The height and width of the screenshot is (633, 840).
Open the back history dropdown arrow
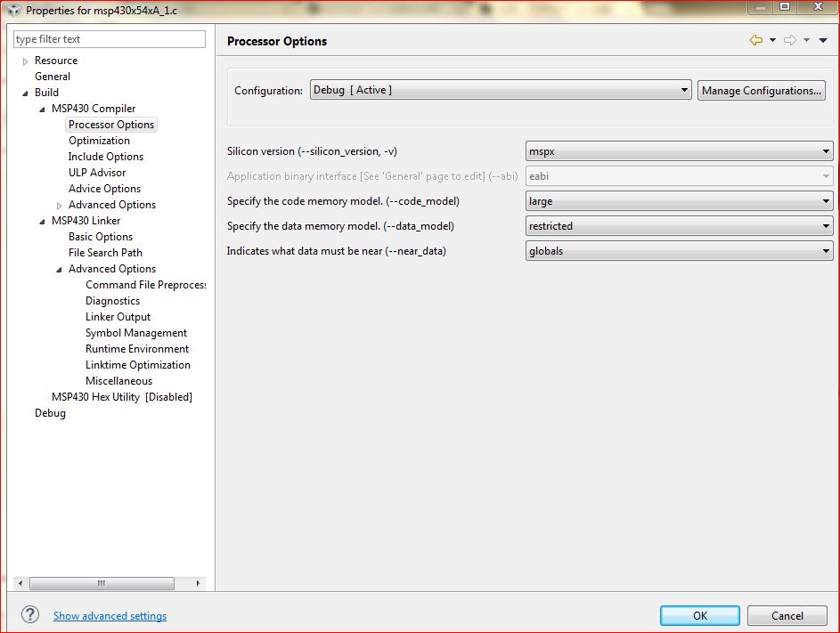(x=772, y=40)
